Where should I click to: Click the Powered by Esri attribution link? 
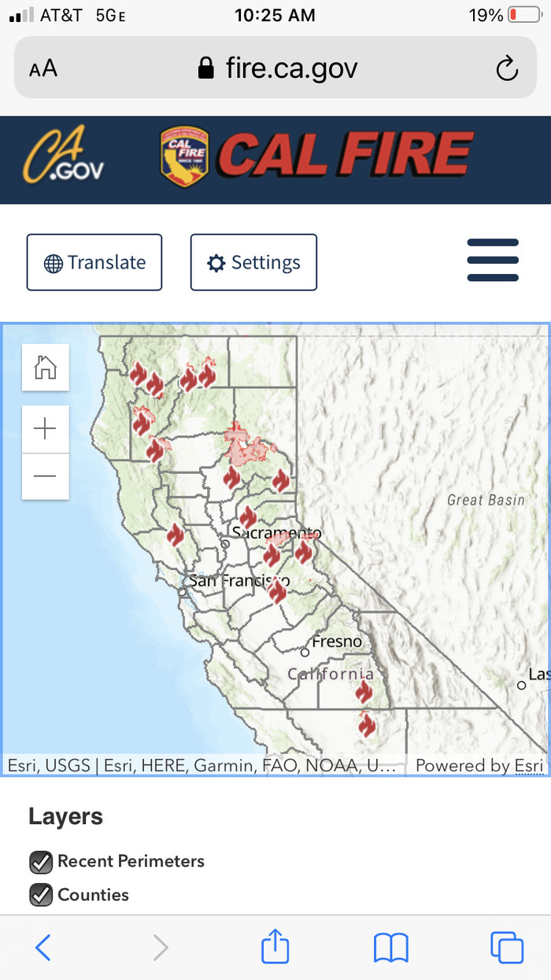tap(479, 765)
